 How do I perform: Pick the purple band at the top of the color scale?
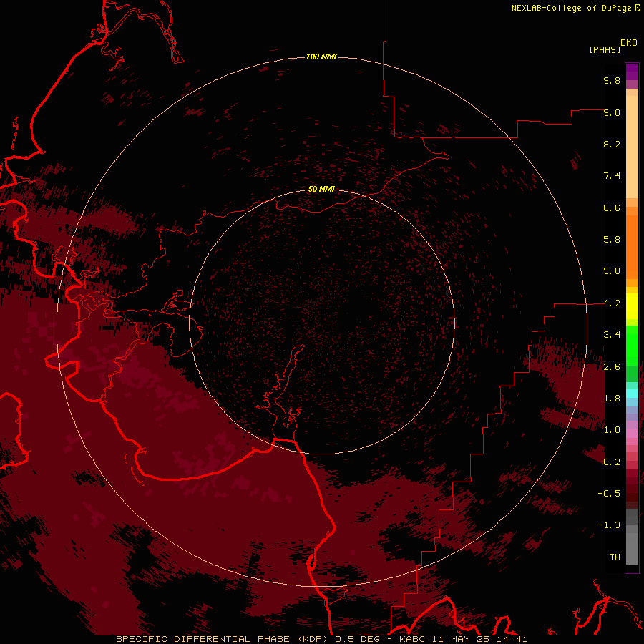coord(632,71)
